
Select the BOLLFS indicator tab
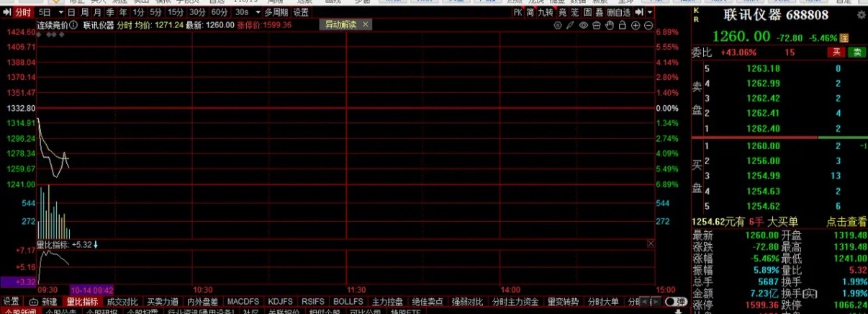tap(348, 301)
